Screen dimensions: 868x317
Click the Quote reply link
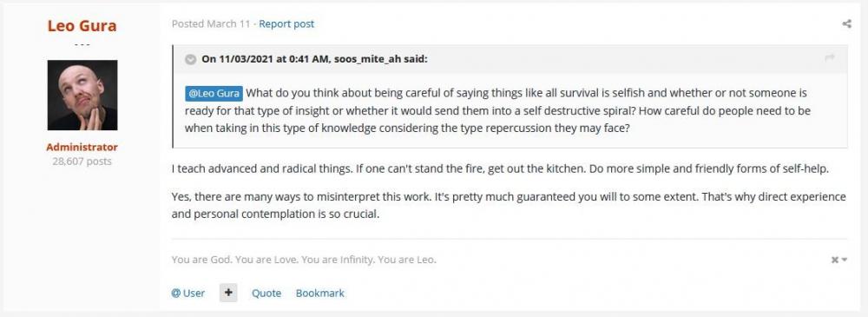pos(266,294)
